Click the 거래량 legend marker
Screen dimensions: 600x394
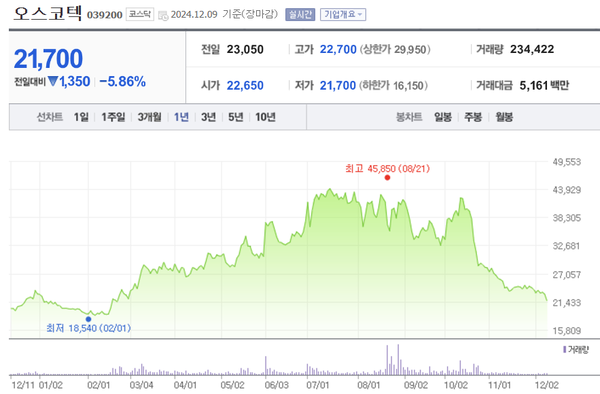point(564,349)
